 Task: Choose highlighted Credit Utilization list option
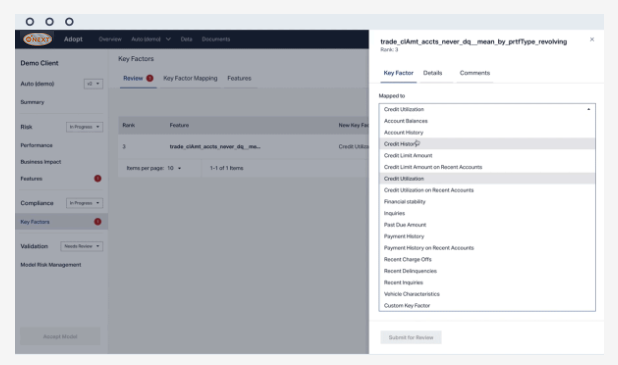point(487,179)
